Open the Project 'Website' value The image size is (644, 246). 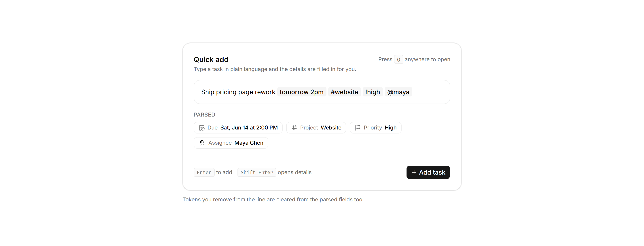pyautogui.click(x=331, y=128)
